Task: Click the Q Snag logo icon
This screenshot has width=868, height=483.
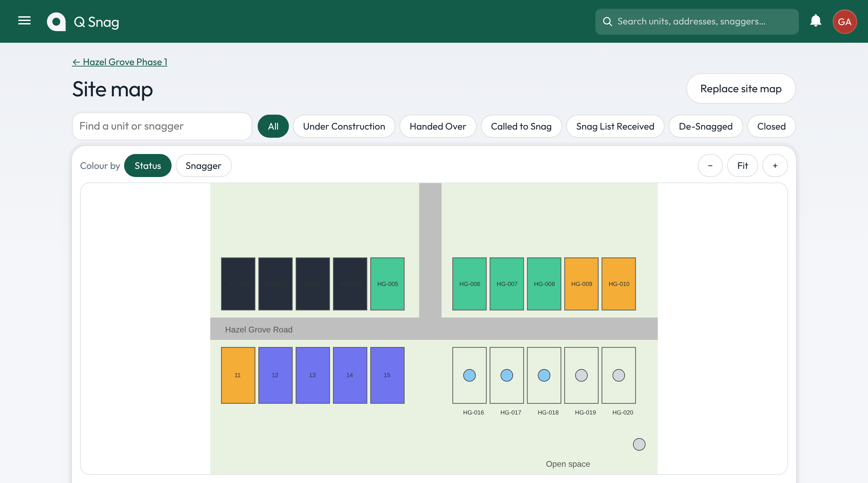Action: [x=56, y=22]
